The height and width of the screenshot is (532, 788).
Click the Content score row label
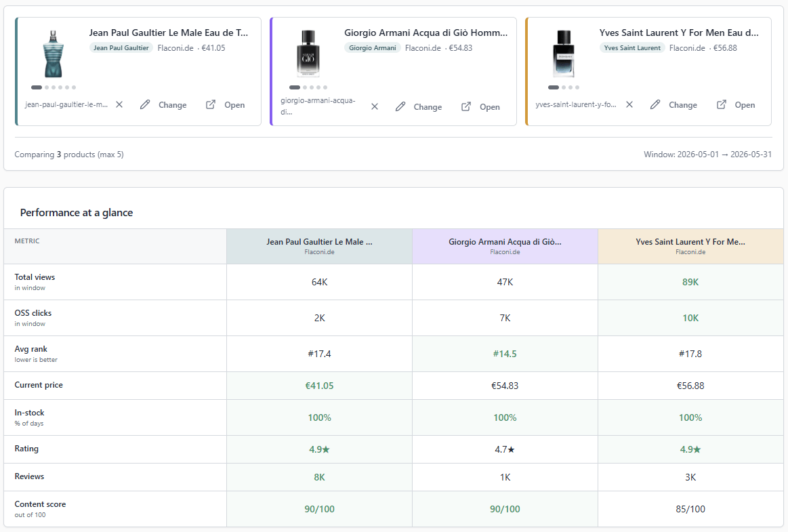[40, 504]
